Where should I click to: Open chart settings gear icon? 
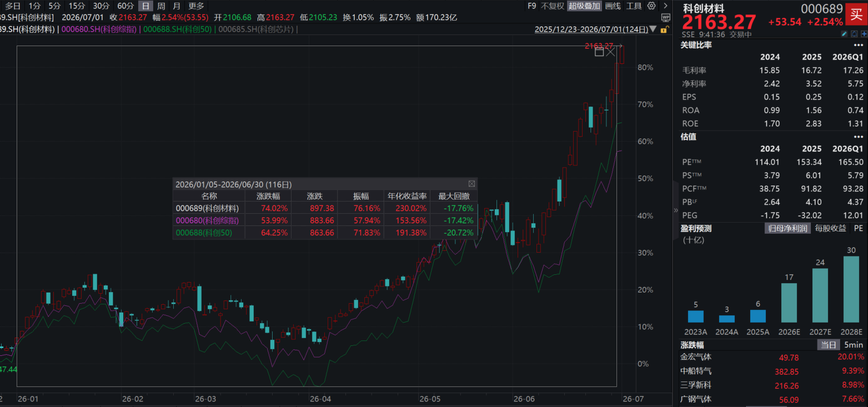(x=651, y=6)
